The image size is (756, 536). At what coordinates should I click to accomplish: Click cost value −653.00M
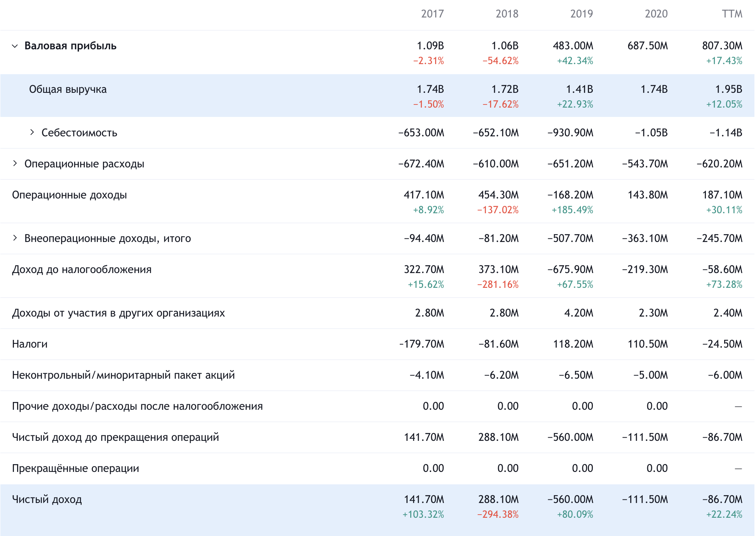(421, 133)
